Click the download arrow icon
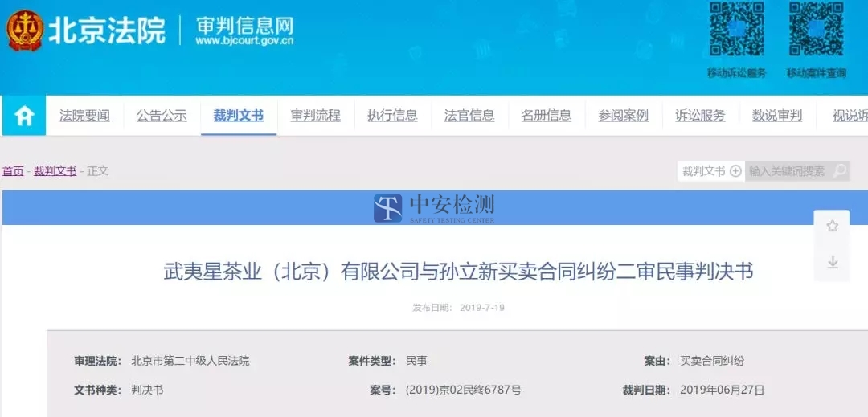 pos(833,262)
